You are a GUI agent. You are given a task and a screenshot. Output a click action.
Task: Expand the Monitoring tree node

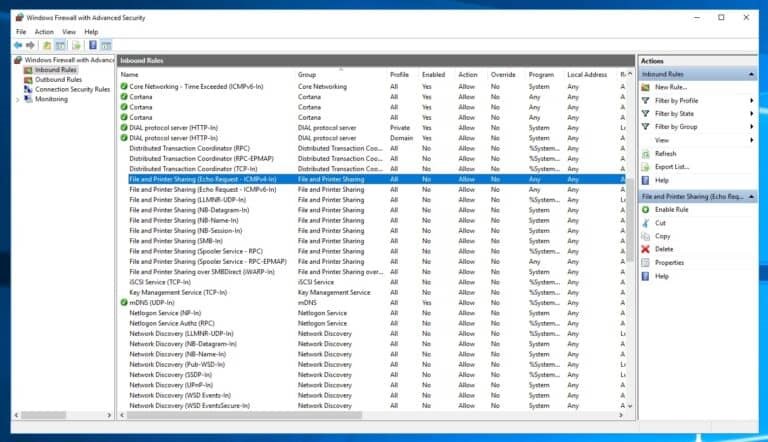(x=18, y=99)
